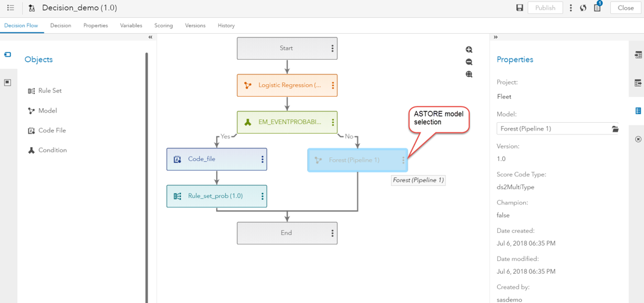
Task: Select the Objects view icon in left sidebar
Action: point(8,54)
